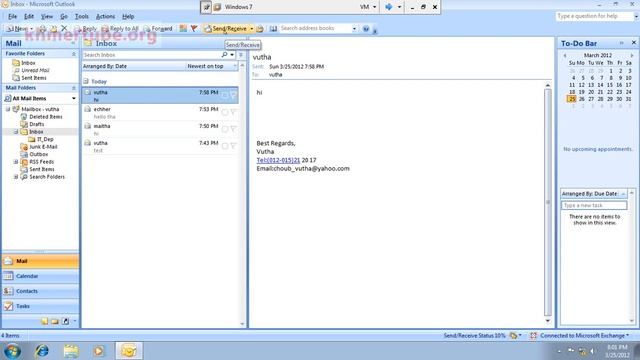Open the Notes icon in the navigation pane
Viewport: 640px width, 360px height.
point(44,321)
